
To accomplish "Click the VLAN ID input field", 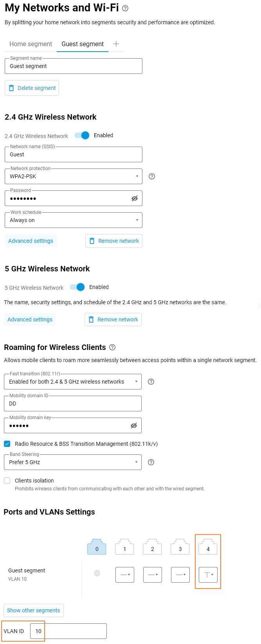I will [68, 631].
